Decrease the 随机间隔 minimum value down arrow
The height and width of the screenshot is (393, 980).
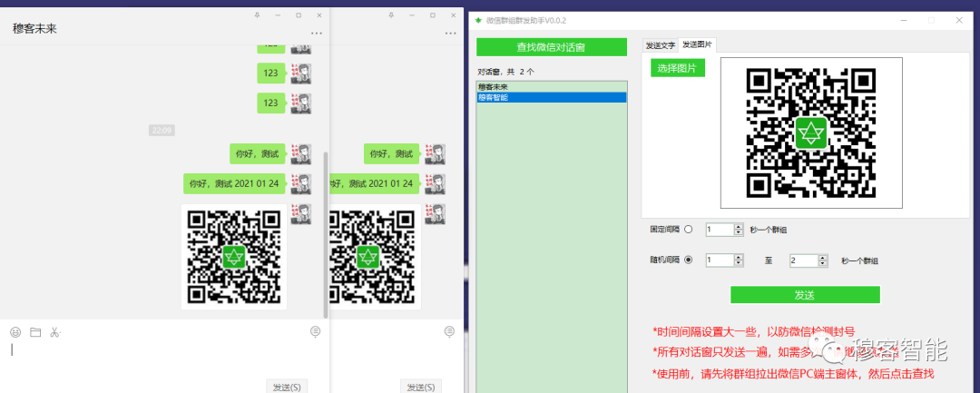click(739, 264)
